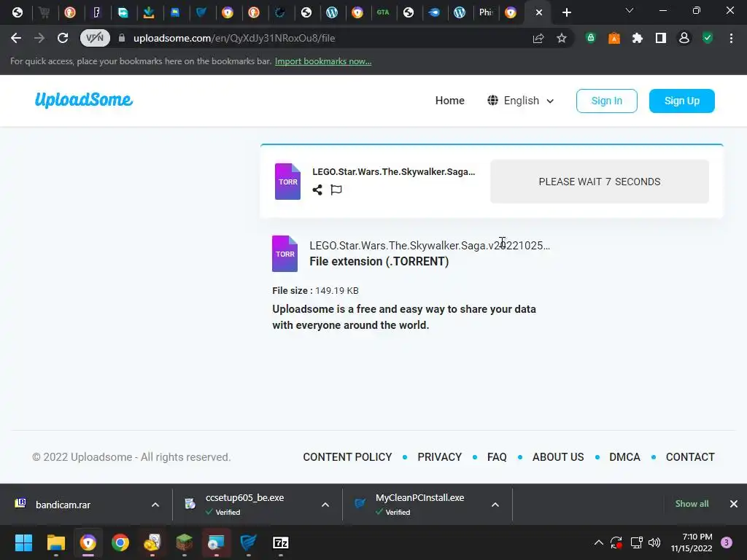Open File Explorer from the taskbar
Screen dimensions: 747x560
pos(55,542)
